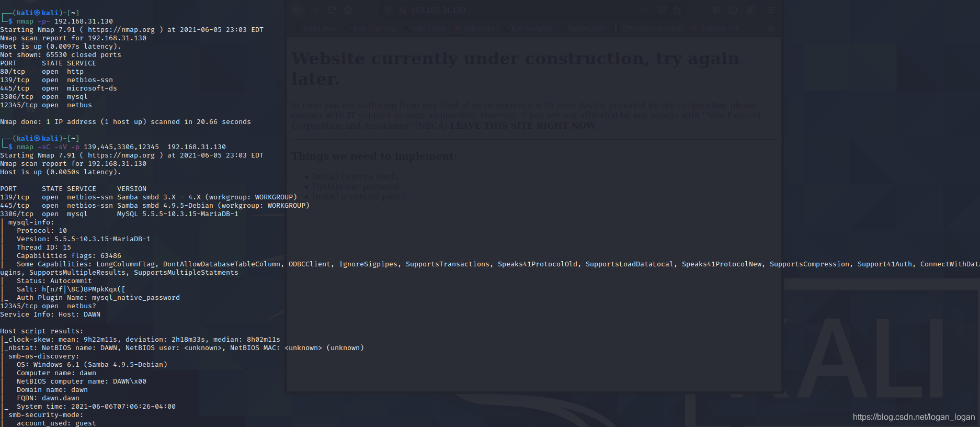
Task: Open the NetHunter bookmark
Action: coord(583,29)
